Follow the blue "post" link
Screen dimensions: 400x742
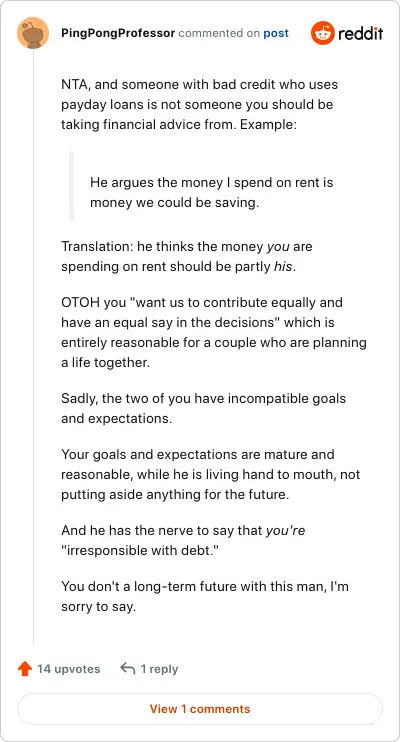coord(276,34)
